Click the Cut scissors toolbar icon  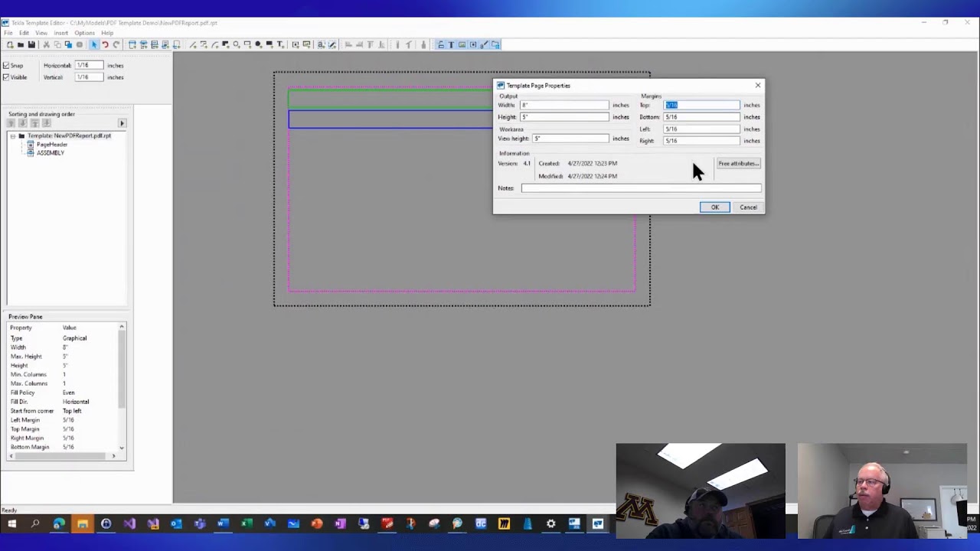(47, 44)
